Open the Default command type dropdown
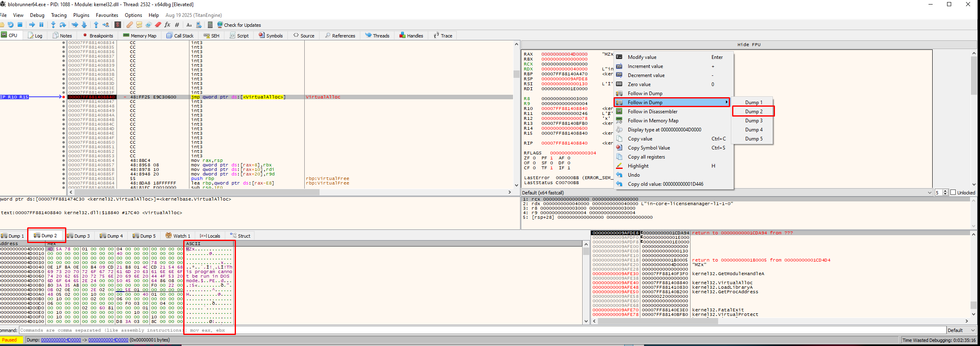Image resolution: width=980 pixels, height=346 pixels. click(x=961, y=330)
